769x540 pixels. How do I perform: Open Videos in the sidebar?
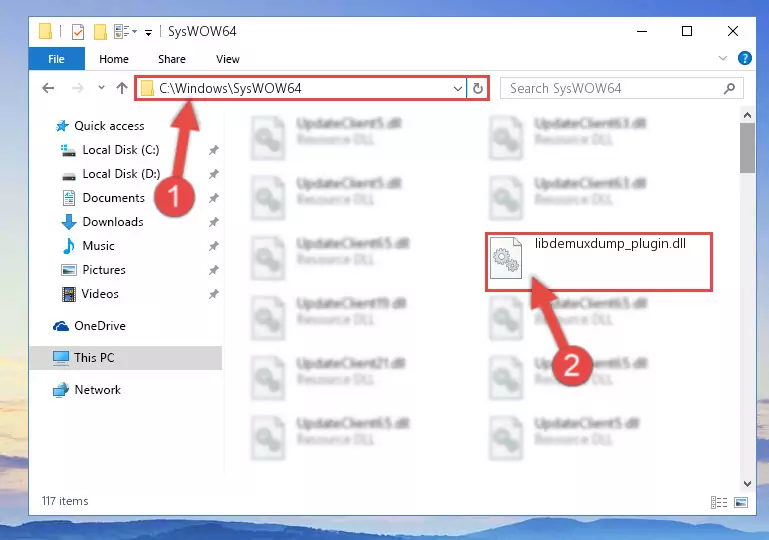click(x=100, y=294)
